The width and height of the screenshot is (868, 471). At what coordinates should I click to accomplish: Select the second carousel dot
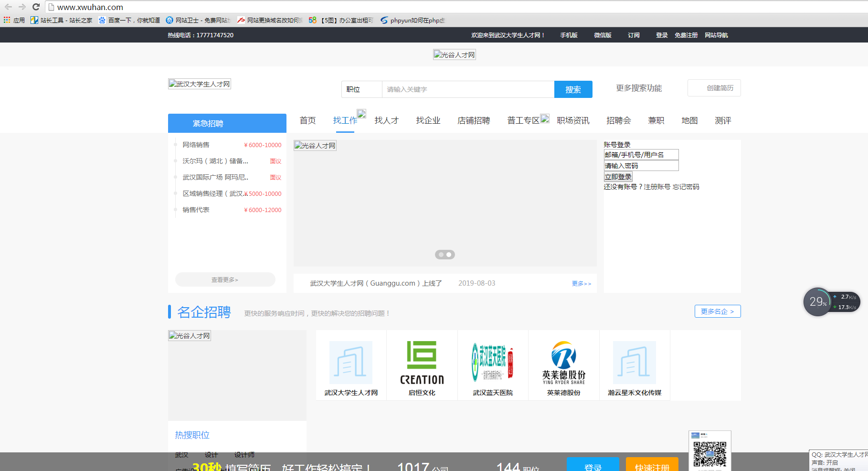pyautogui.click(x=449, y=255)
